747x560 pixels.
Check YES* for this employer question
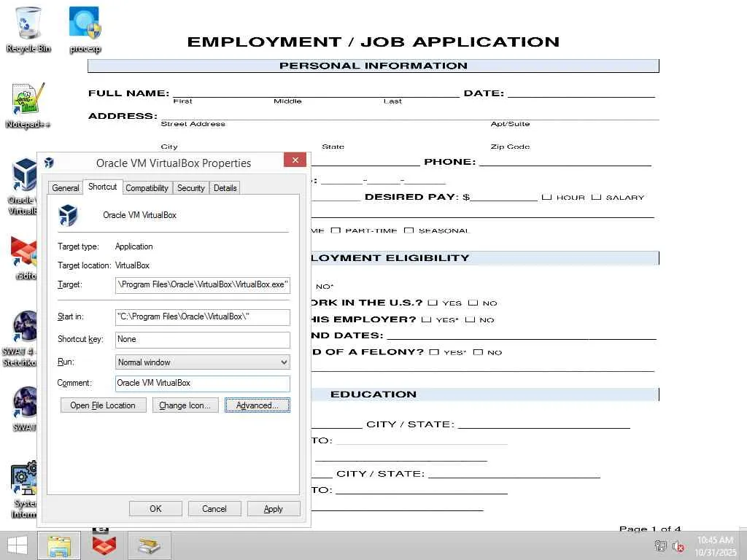pos(426,319)
